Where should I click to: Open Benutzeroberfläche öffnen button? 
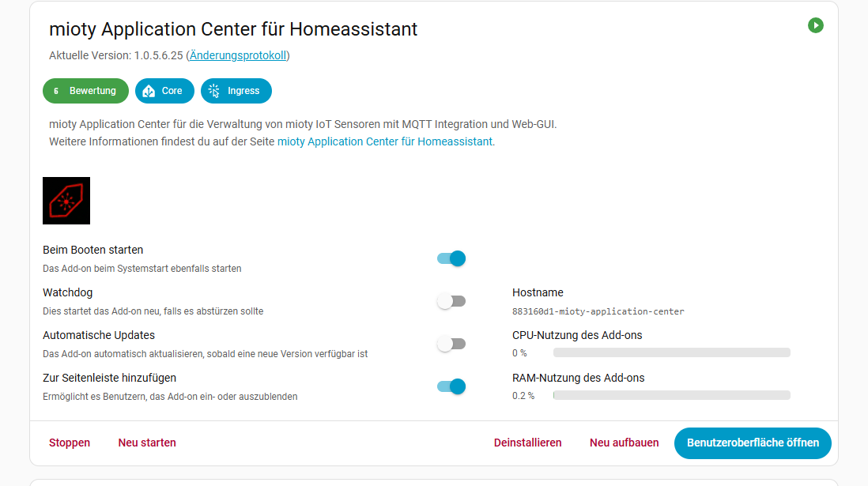pyautogui.click(x=752, y=443)
